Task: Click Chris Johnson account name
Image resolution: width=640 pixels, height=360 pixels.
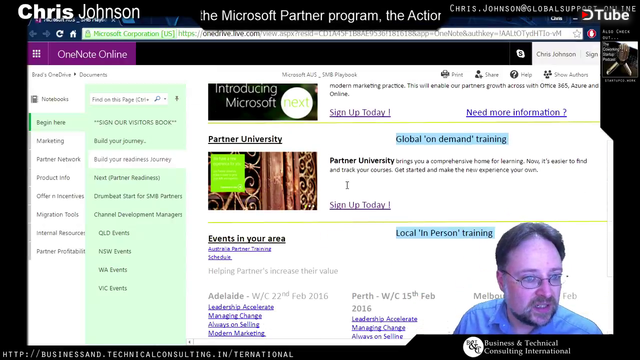Action: pos(556,54)
